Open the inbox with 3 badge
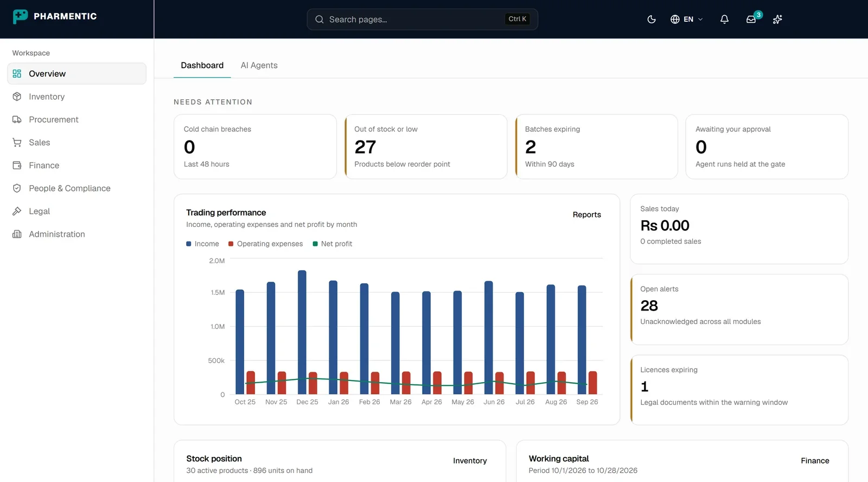This screenshot has height=482, width=868. click(x=751, y=19)
